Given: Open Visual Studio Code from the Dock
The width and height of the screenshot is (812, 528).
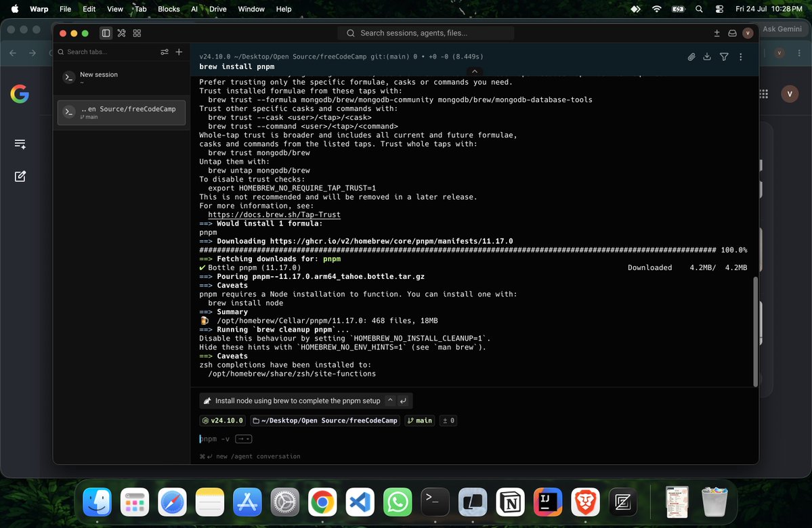Looking at the screenshot, I should 360,502.
